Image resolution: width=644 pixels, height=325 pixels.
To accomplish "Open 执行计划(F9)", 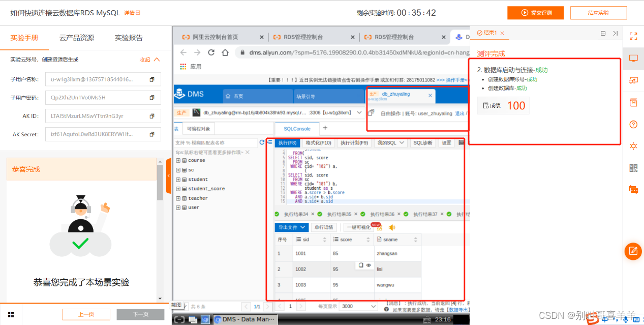I will point(354,143).
